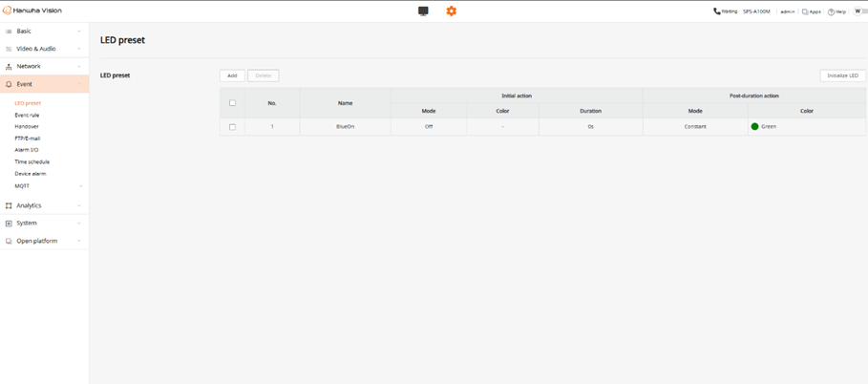Go to Time schedule menu item
868x384 pixels.
click(x=32, y=162)
